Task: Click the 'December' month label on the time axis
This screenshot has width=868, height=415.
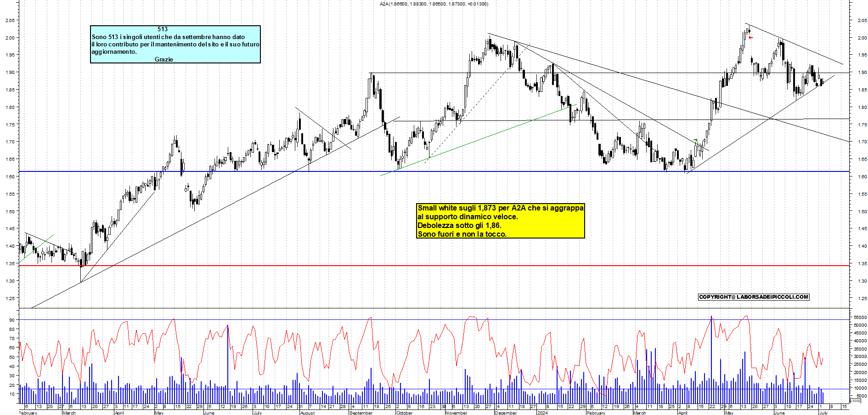Action: [x=506, y=413]
